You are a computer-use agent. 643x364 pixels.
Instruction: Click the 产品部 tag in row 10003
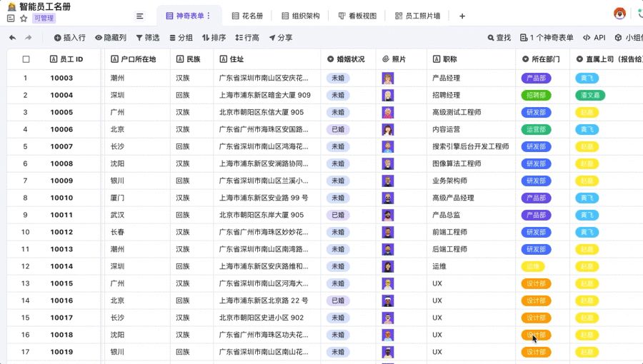(536, 79)
